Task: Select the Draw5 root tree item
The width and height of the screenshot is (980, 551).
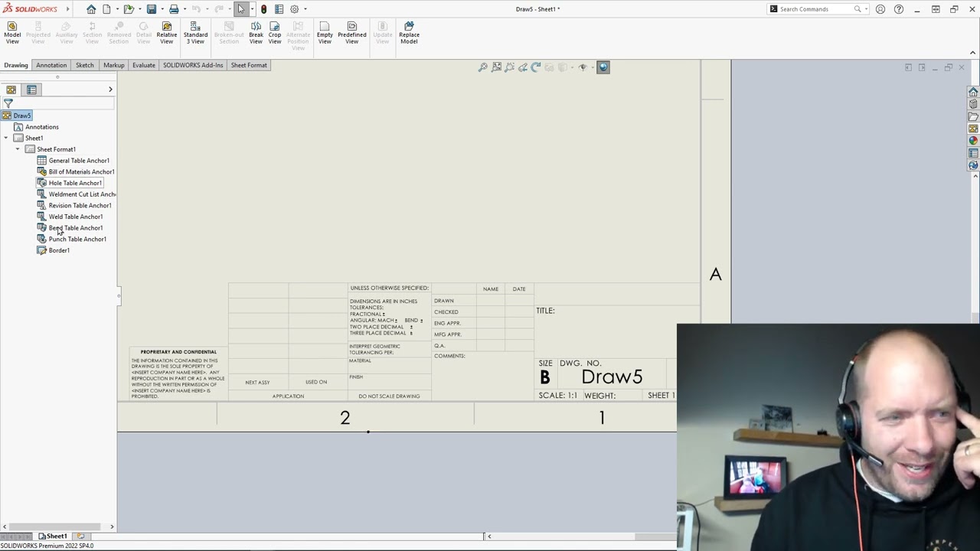Action: pos(21,116)
